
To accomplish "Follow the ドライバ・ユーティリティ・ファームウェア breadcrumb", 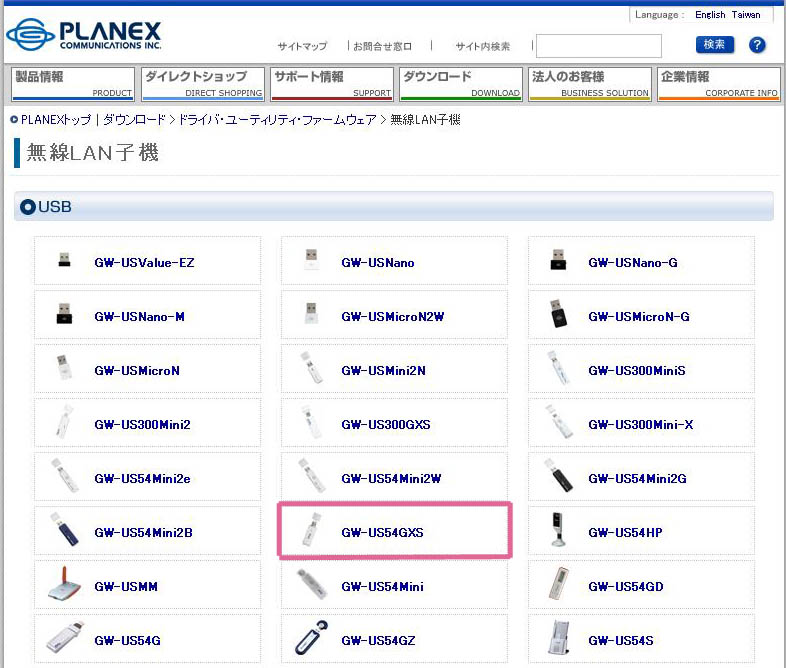I will (277, 120).
